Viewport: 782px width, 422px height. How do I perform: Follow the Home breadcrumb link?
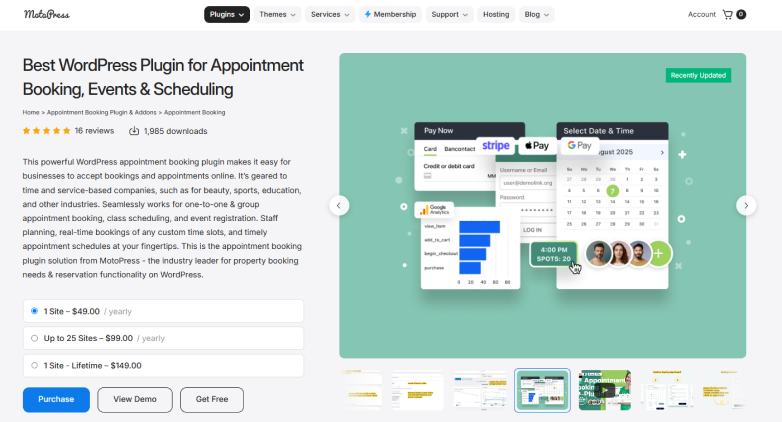coord(31,113)
